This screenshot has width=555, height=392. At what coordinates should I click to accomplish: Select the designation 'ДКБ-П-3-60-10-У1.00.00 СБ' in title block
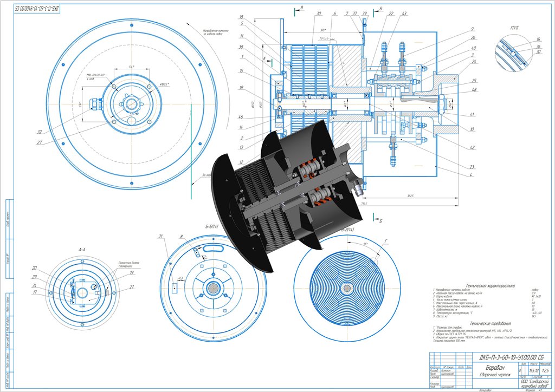511,357
